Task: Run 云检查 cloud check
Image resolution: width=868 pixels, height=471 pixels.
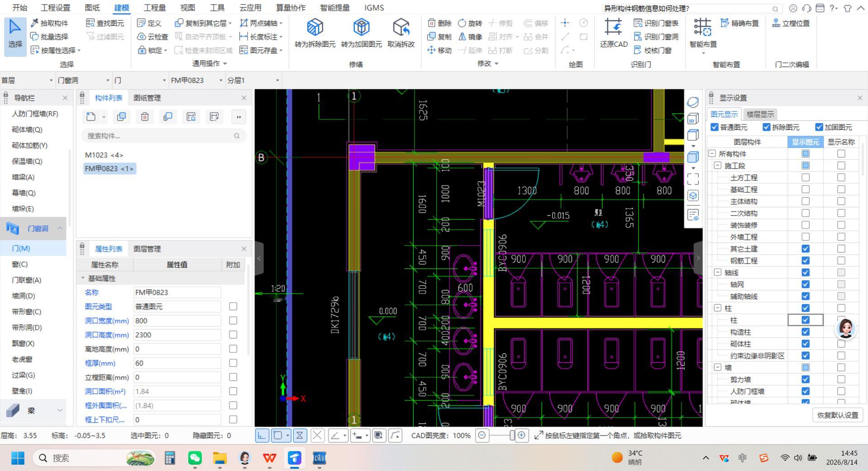Action: (x=153, y=37)
